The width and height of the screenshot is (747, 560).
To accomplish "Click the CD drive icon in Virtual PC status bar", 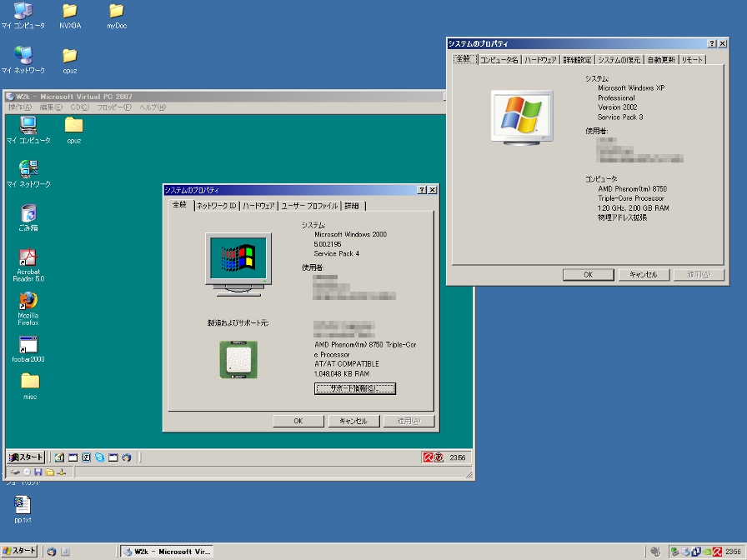I will click(27, 472).
